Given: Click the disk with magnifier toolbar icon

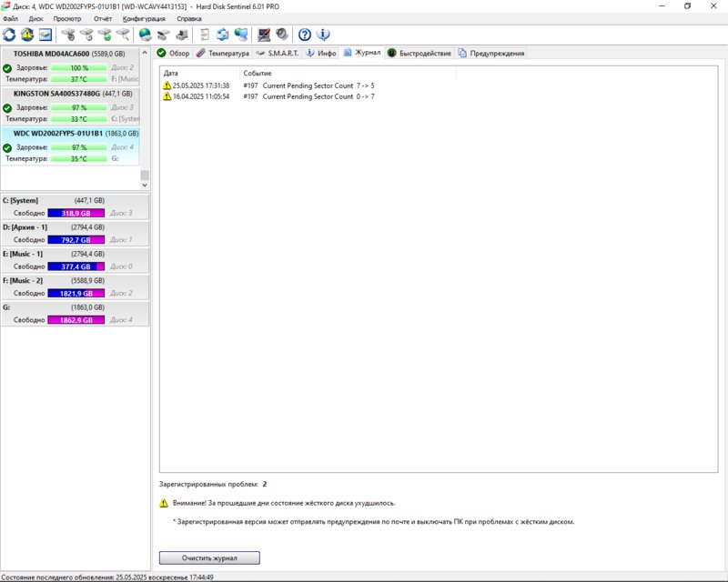Looking at the screenshot, I should coord(123,35).
